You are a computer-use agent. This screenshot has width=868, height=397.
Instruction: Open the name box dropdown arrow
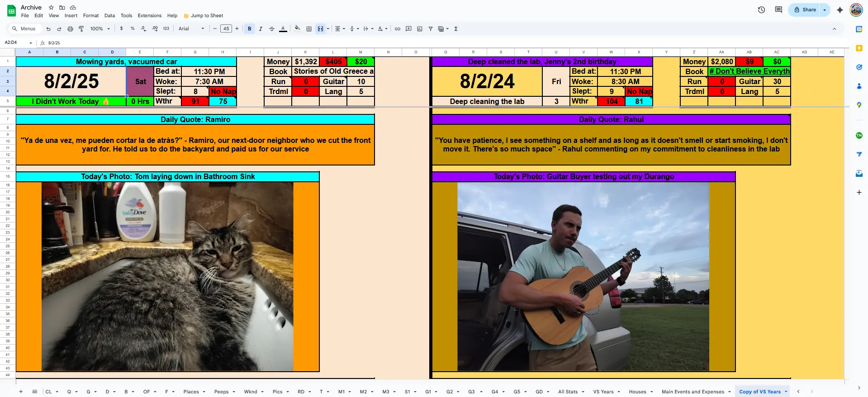tap(31, 43)
